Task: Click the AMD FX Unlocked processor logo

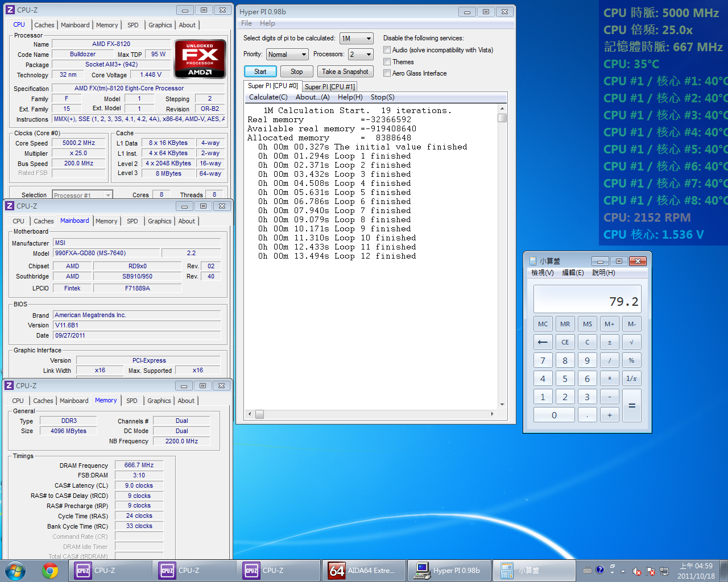Action: [x=200, y=59]
